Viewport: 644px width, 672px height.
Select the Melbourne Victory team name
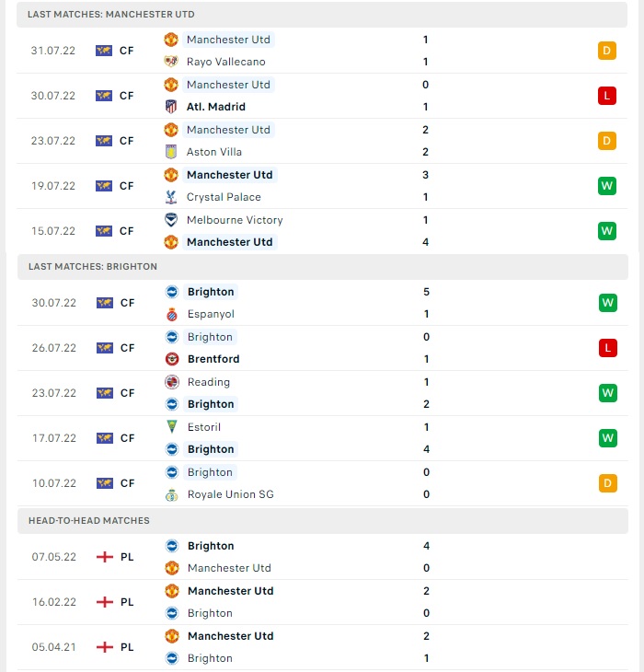tap(235, 220)
